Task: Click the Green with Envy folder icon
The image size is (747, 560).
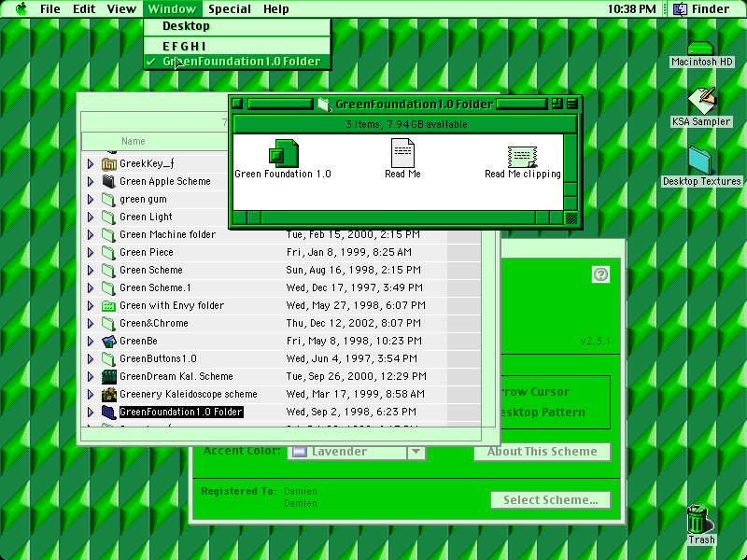Action: click(109, 306)
